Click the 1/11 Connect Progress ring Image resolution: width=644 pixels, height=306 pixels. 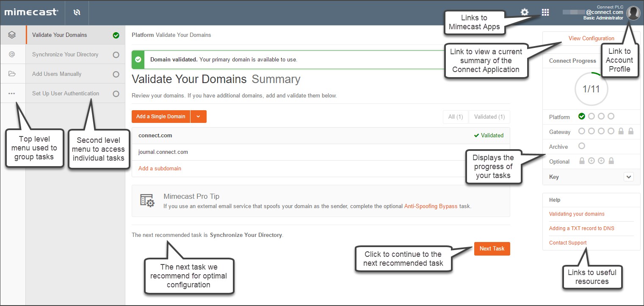[x=591, y=89]
